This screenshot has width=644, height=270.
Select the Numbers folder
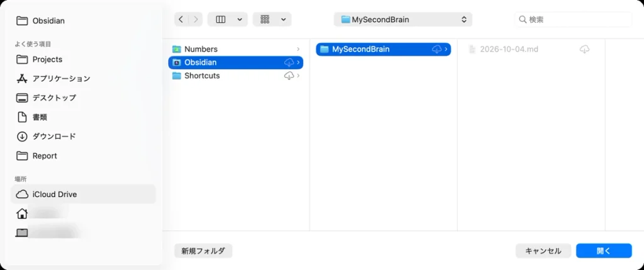click(x=236, y=49)
